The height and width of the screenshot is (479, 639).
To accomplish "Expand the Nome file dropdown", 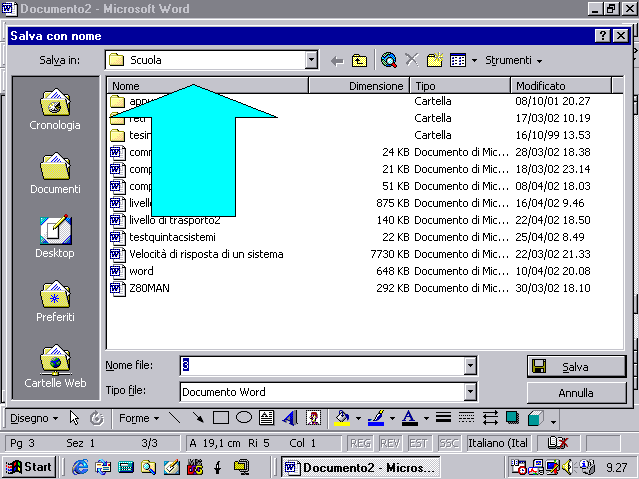I will coord(470,366).
